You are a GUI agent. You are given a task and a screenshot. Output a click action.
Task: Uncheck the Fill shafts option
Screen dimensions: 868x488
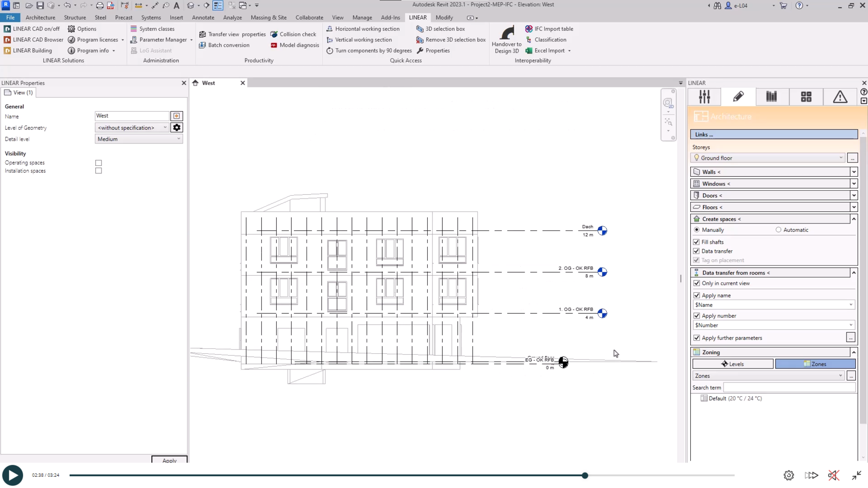[697, 242]
